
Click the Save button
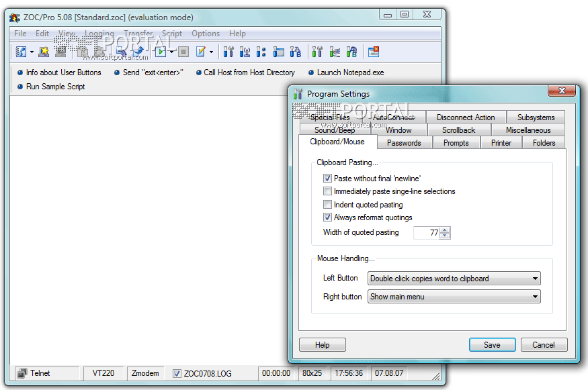click(492, 344)
